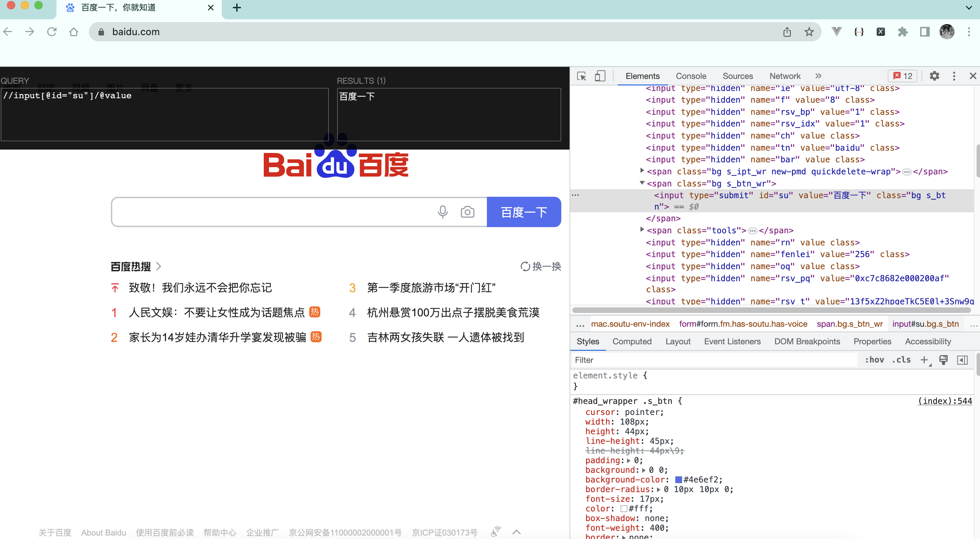Toggle the .cls element classes panel
Image resolution: width=980 pixels, height=539 pixels.
(901, 360)
